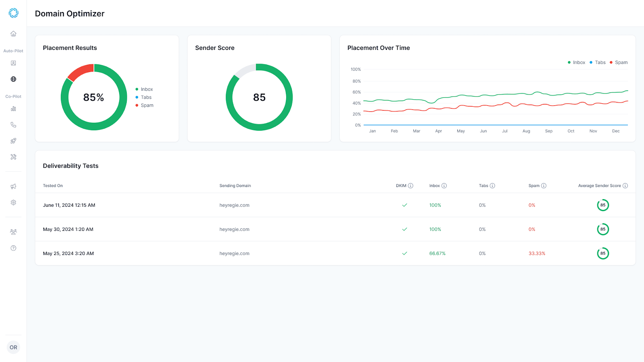The width and height of the screenshot is (644, 362).
Task: Click heyregie.com in the May 25 row
Action: pyautogui.click(x=234, y=253)
